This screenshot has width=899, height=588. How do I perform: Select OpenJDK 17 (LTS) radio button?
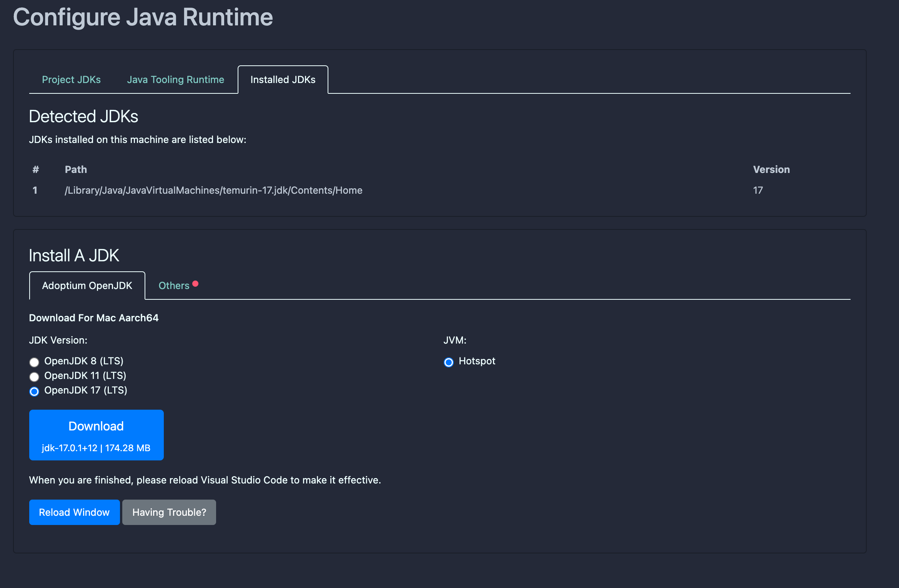click(x=34, y=391)
